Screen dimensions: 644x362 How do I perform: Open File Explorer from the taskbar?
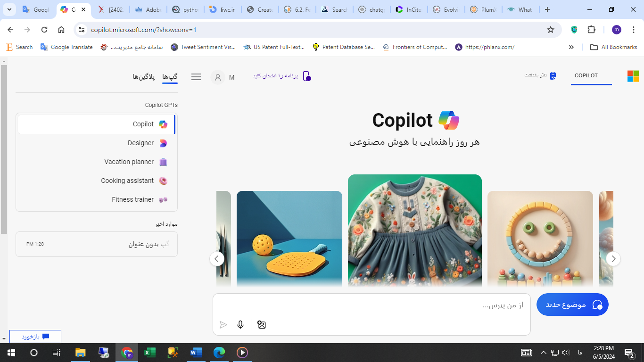[x=81, y=352]
